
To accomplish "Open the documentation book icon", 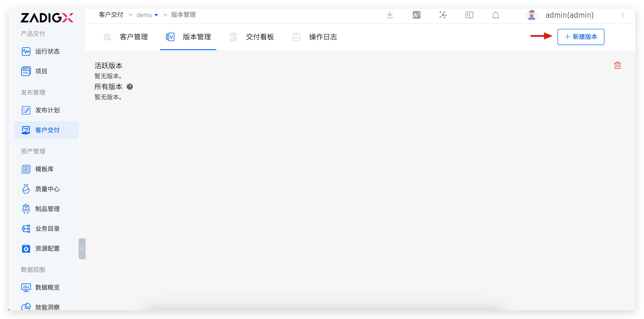I will point(469,15).
